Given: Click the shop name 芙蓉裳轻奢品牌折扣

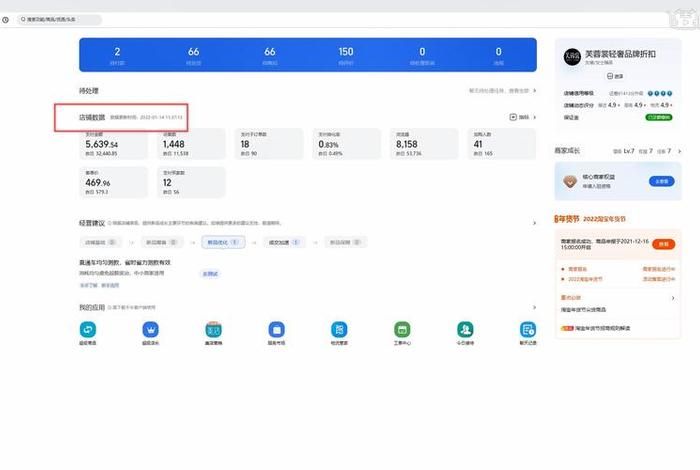Looking at the screenshot, I should (620, 54).
